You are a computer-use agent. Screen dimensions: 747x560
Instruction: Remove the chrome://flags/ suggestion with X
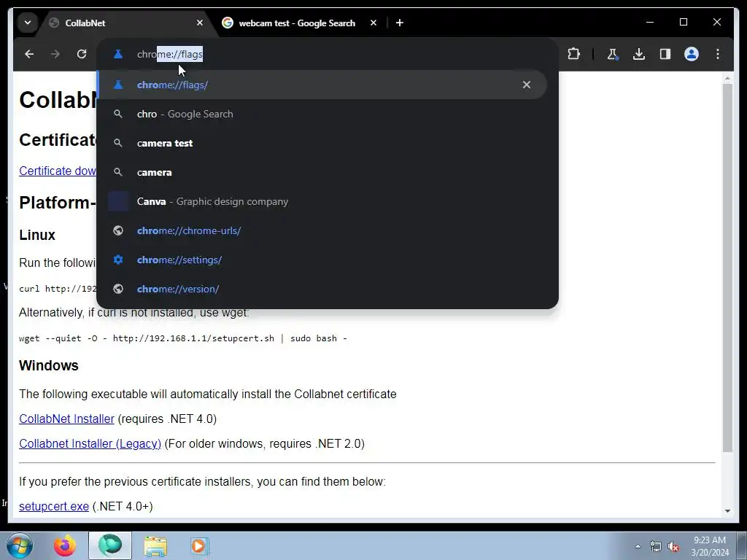click(x=527, y=85)
